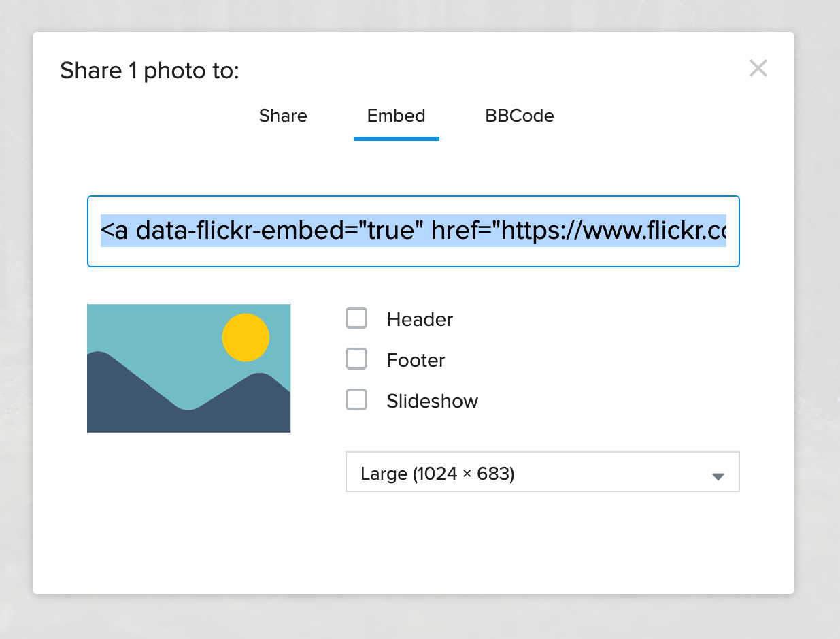The height and width of the screenshot is (639, 840).
Task: Click the blue underline beneath Embed
Action: pos(396,138)
